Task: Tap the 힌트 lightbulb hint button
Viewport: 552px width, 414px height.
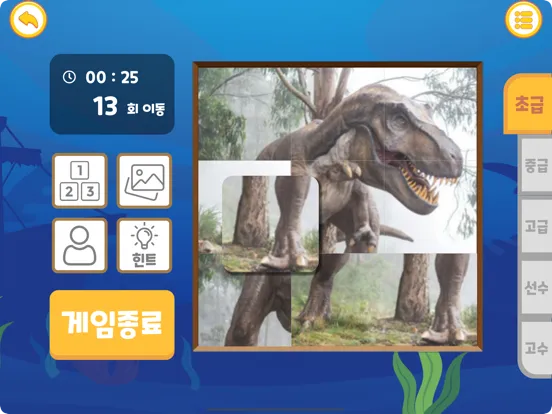Action: pos(144,246)
